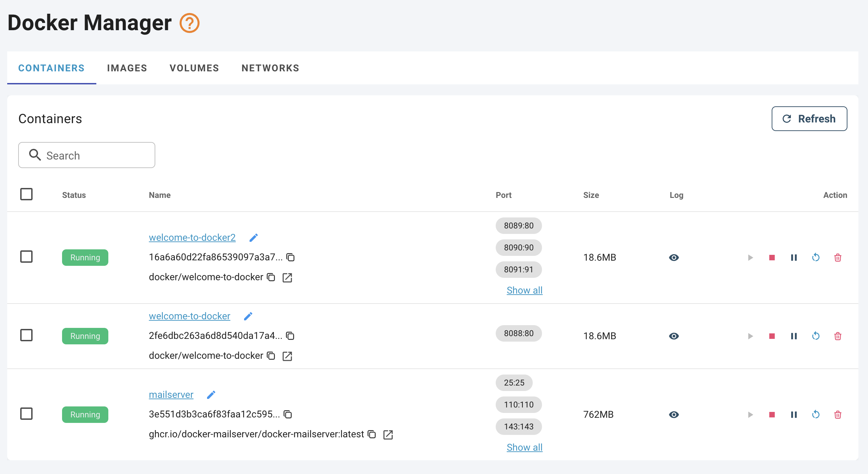Show all ports for mailserver

(525, 447)
